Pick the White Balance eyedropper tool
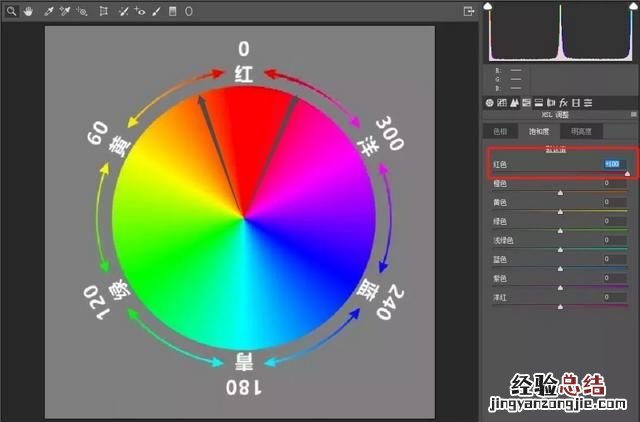 (48, 10)
